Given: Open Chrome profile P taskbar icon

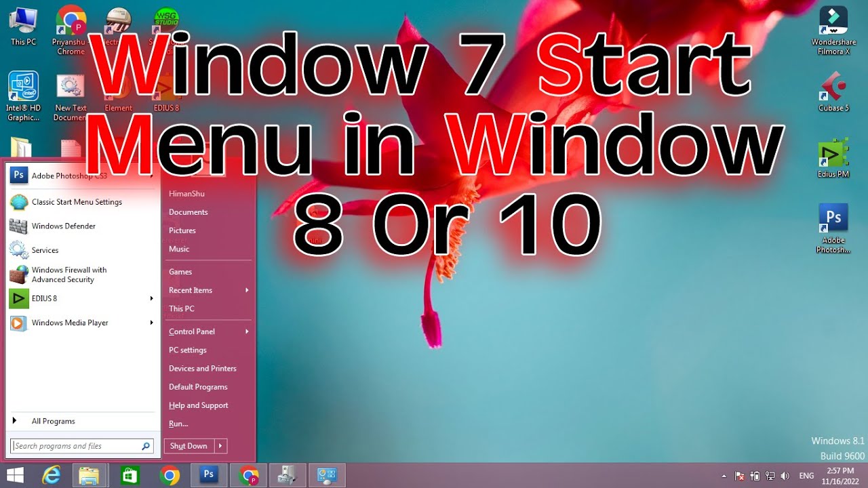Looking at the screenshot, I should 248,475.
